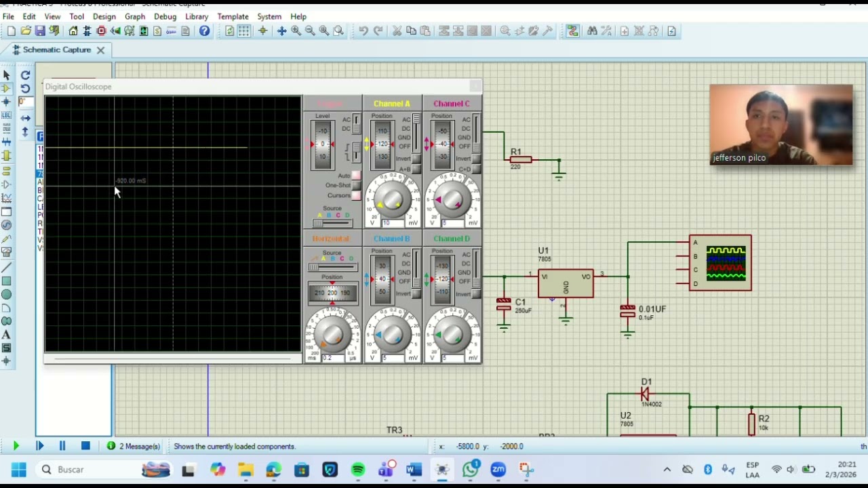Screen dimensions: 868x488
Task: Open the Debug menu
Action: point(165,16)
